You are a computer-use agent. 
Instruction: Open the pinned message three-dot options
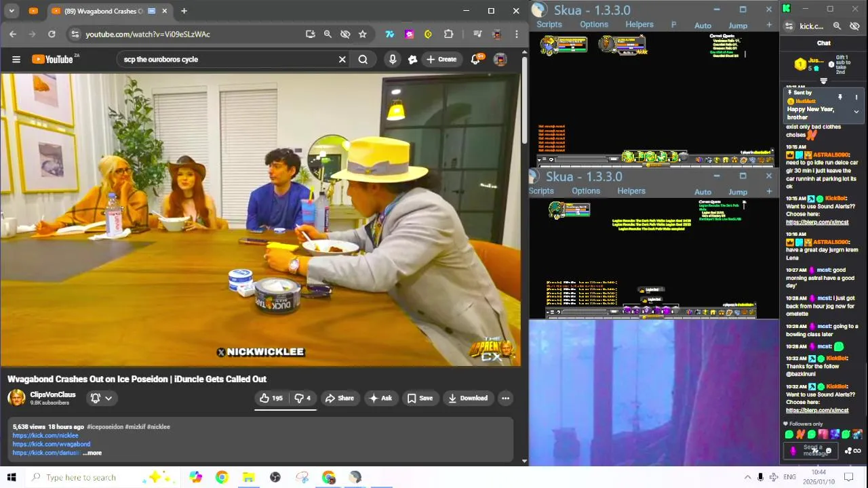(x=856, y=98)
